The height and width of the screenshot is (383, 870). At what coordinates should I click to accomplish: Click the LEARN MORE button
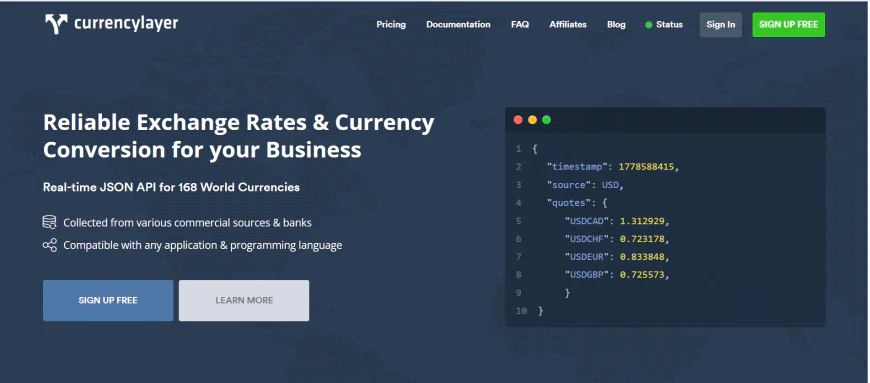point(244,300)
